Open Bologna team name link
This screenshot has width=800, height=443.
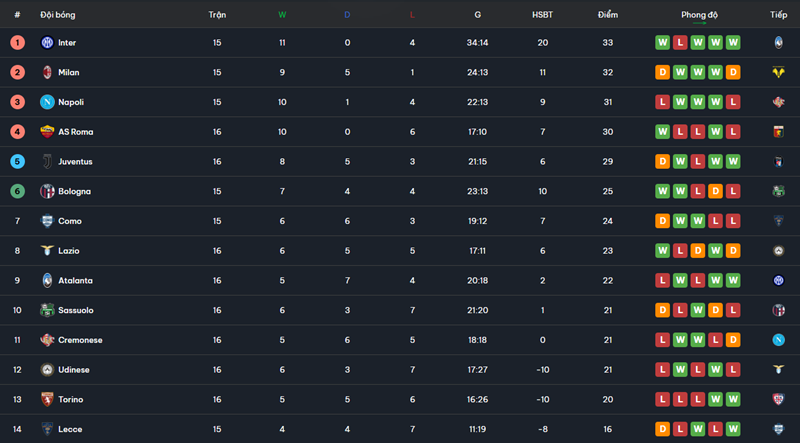pos(74,191)
